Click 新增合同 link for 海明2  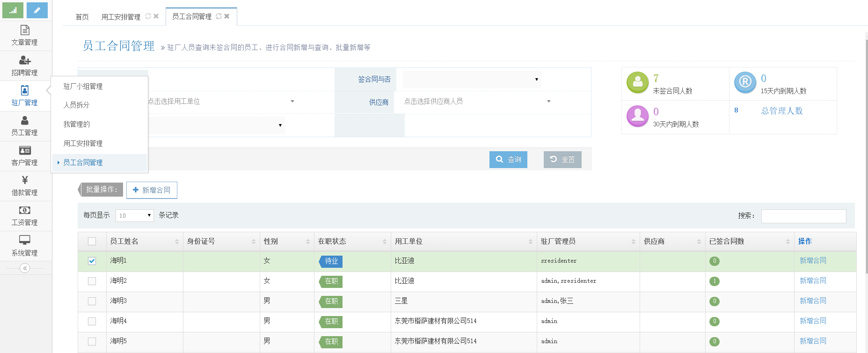coord(813,281)
